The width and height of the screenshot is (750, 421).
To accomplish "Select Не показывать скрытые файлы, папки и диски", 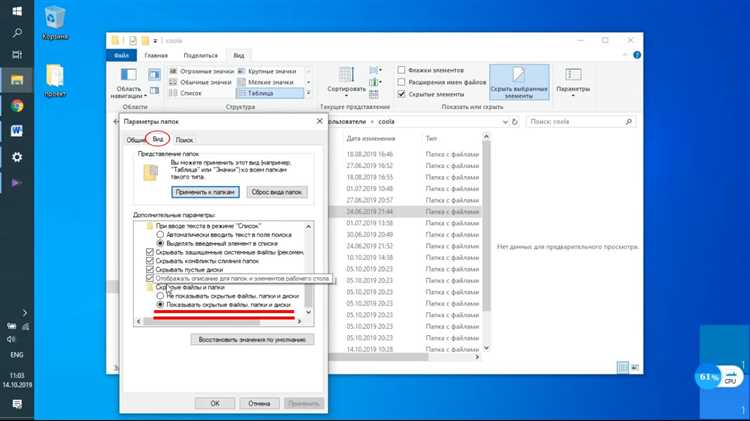I will click(160, 296).
